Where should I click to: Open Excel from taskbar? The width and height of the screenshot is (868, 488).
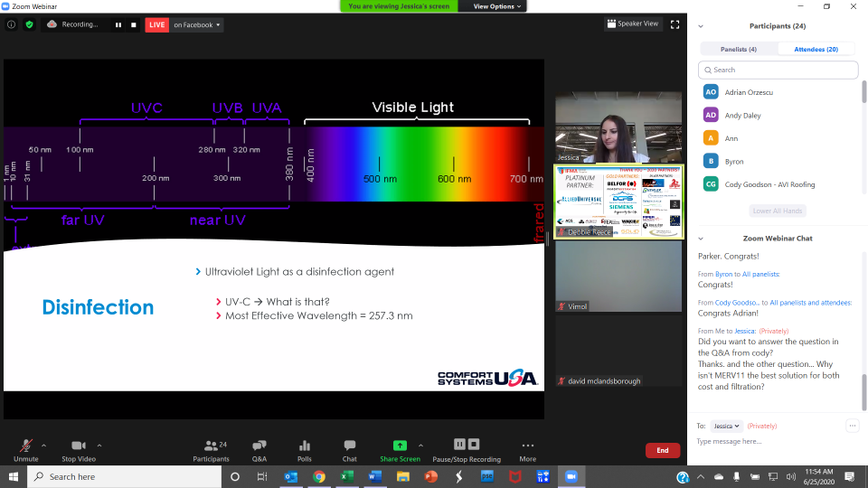[x=347, y=476]
